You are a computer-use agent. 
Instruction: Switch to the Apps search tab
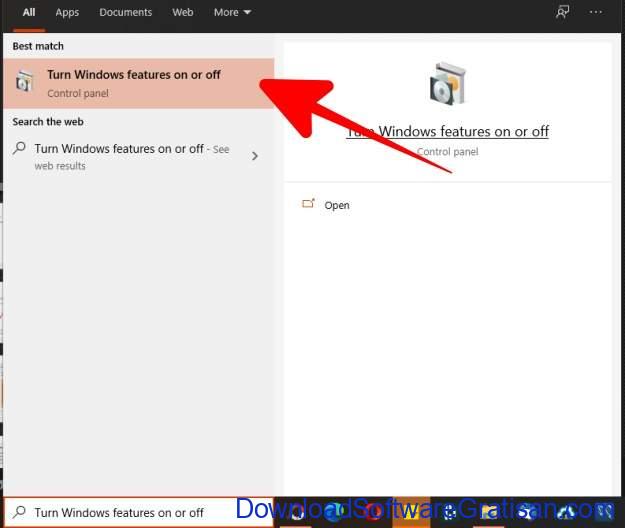point(67,13)
